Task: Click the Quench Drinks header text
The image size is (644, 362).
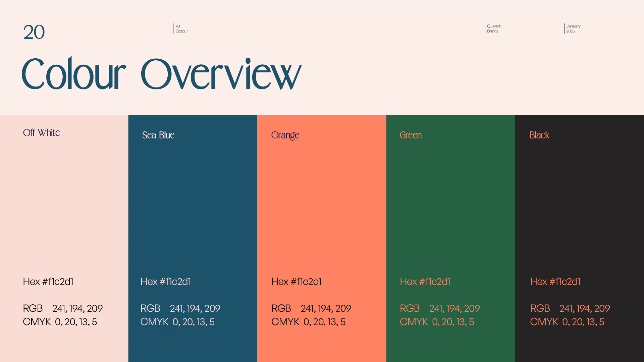Action: 494,28
